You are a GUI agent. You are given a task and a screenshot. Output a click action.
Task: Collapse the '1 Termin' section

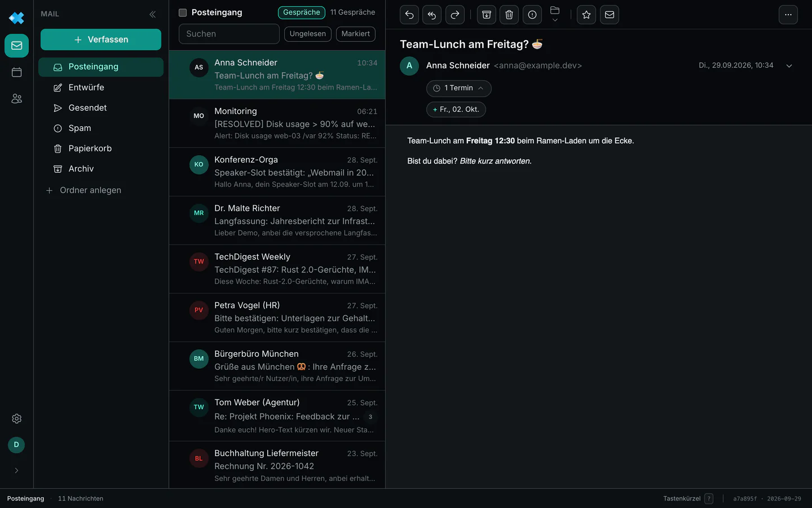click(x=459, y=88)
